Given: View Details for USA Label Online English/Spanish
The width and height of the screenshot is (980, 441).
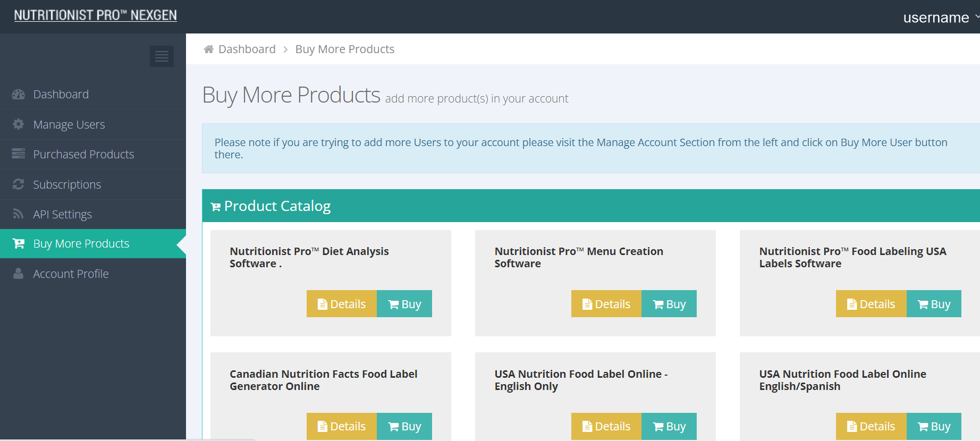Looking at the screenshot, I should click(871, 426).
